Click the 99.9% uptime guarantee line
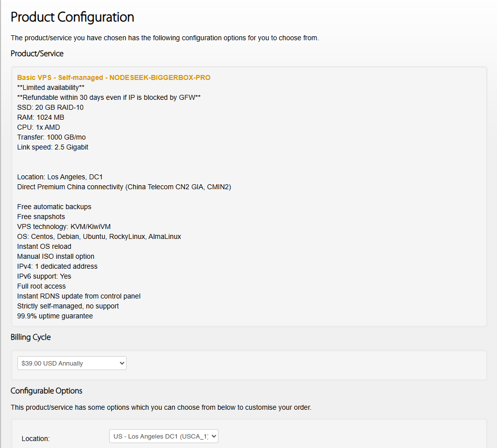 click(55, 316)
